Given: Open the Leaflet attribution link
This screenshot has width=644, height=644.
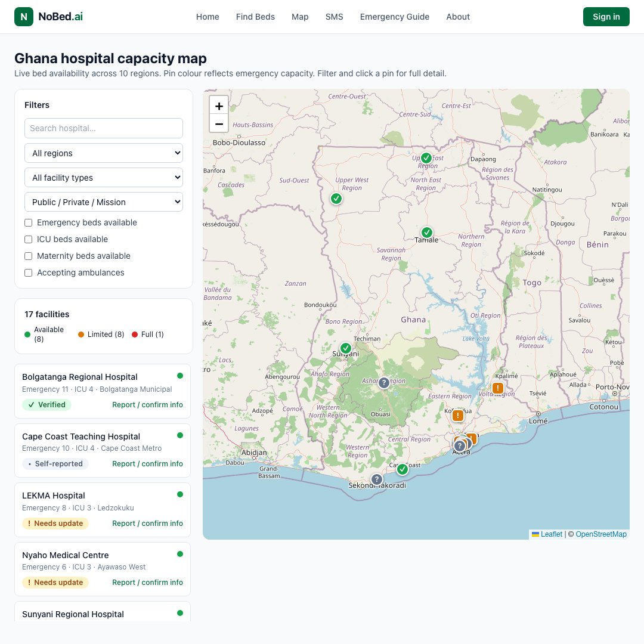Looking at the screenshot, I should 547,534.
